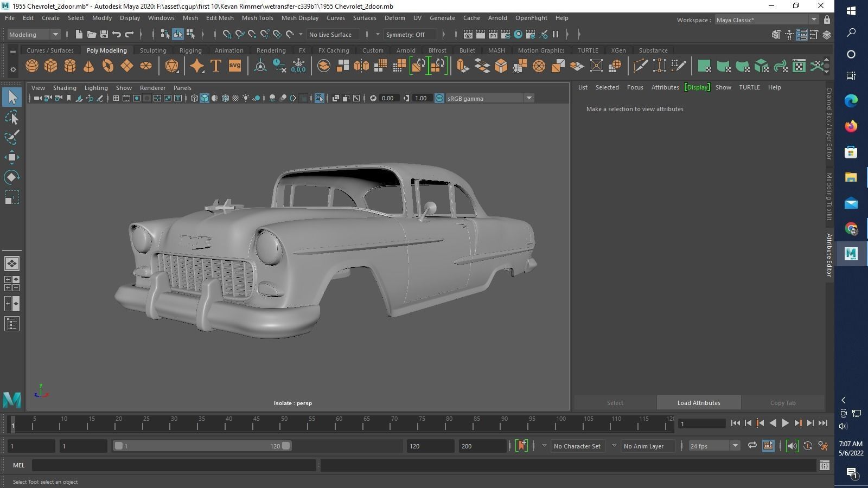Create polygon cube from shelf
This screenshot has width=868, height=488.
pyautogui.click(x=51, y=66)
